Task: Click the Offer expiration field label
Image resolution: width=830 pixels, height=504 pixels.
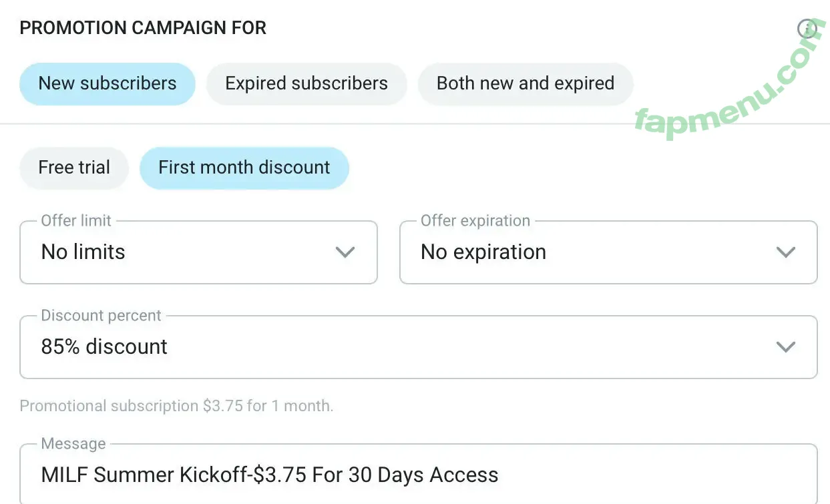Action: pos(475,221)
